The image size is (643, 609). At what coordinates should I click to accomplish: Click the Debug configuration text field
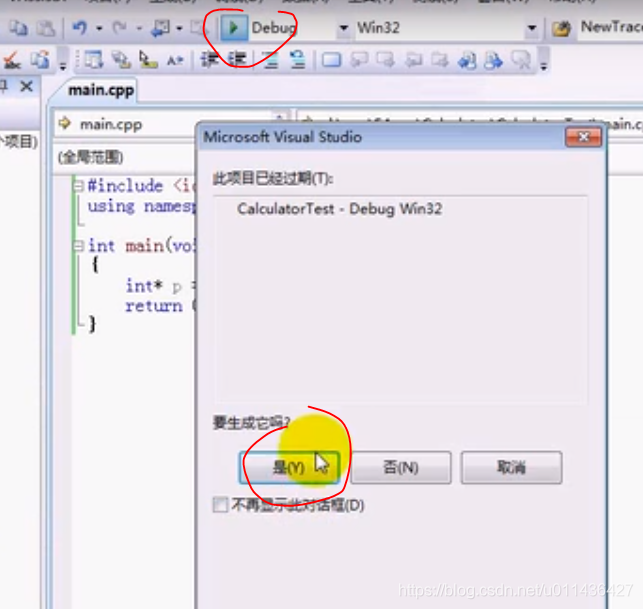click(x=293, y=28)
